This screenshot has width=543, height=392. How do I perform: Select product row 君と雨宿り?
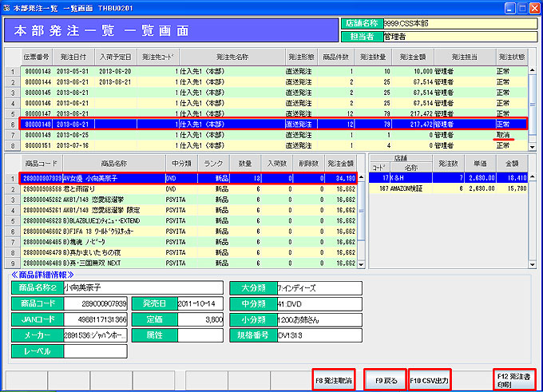pyautogui.click(x=188, y=189)
